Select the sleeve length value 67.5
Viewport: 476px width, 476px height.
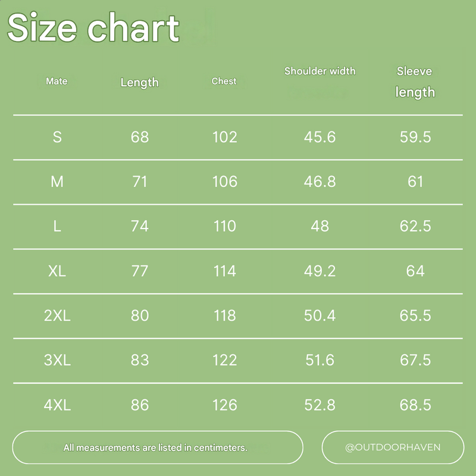(415, 360)
